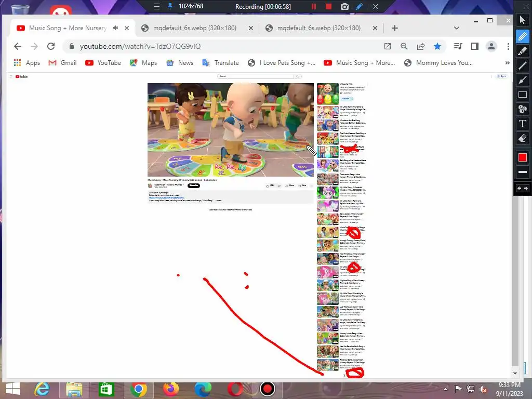Expand the video description with more
532x399 pixels.
(x=219, y=201)
